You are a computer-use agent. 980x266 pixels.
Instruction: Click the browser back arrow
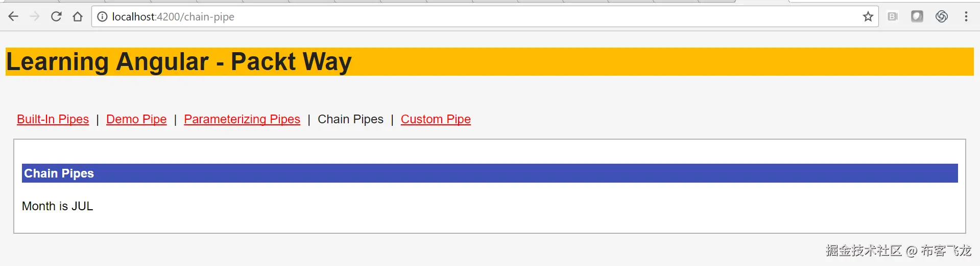point(13,17)
